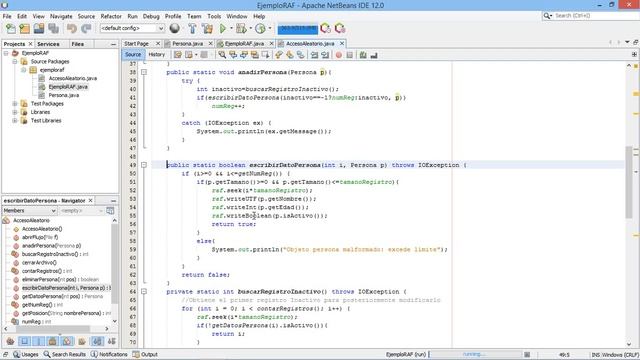Click the Shift Line Left editor icon
This screenshot has height=360, width=640.
314,55
